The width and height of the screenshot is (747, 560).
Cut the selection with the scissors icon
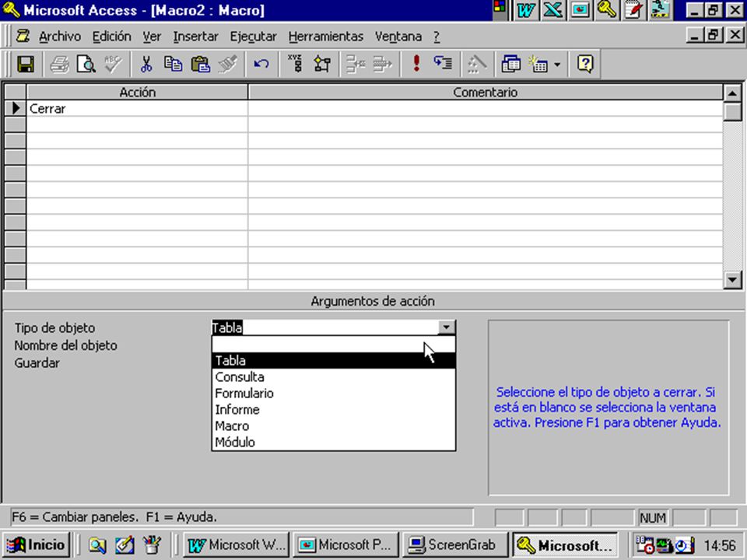146,64
